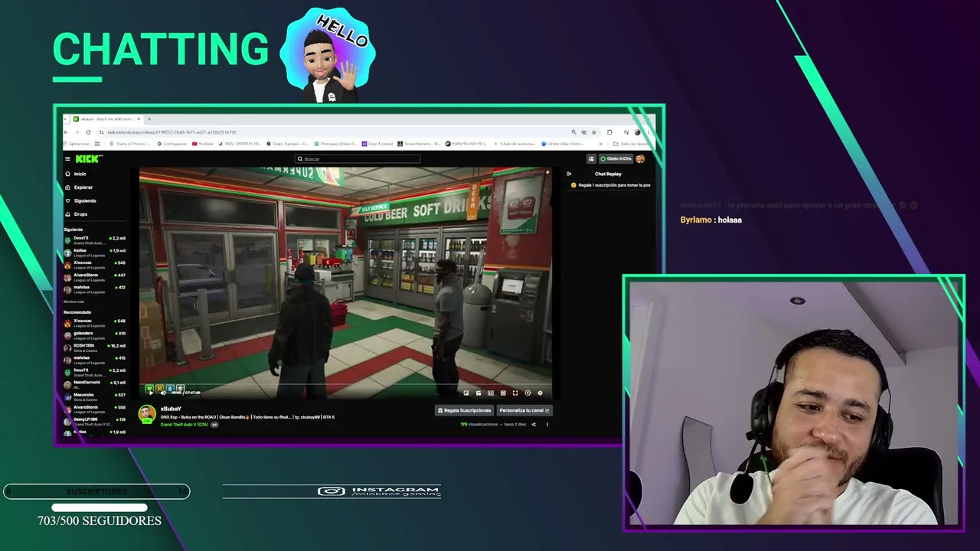Click the Mascoobs channel avatar in the sidebar
Screen dimensions: 980x551
click(67, 396)
